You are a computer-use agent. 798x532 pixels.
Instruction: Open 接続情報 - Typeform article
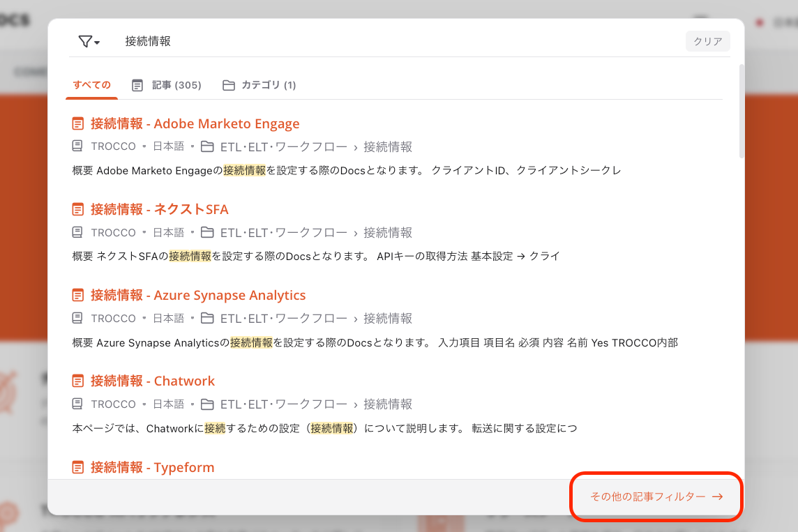152,467
